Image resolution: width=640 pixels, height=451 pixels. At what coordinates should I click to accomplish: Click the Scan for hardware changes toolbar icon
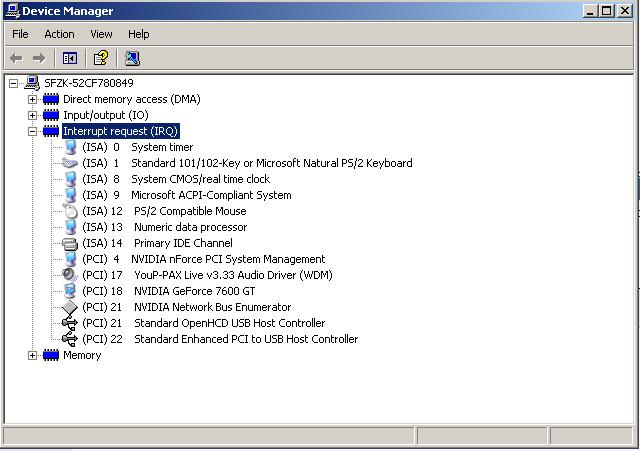(x=132, y=59)
